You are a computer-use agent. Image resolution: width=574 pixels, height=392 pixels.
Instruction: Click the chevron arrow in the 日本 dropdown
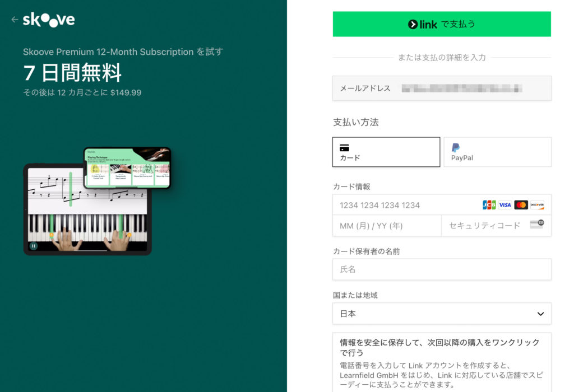(540, 314)
